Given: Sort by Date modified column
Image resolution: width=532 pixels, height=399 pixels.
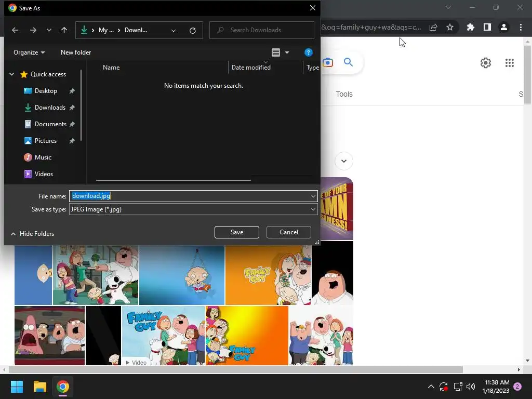Looking at the screenshot, I should pyautogui.click(x=251, y=67).
